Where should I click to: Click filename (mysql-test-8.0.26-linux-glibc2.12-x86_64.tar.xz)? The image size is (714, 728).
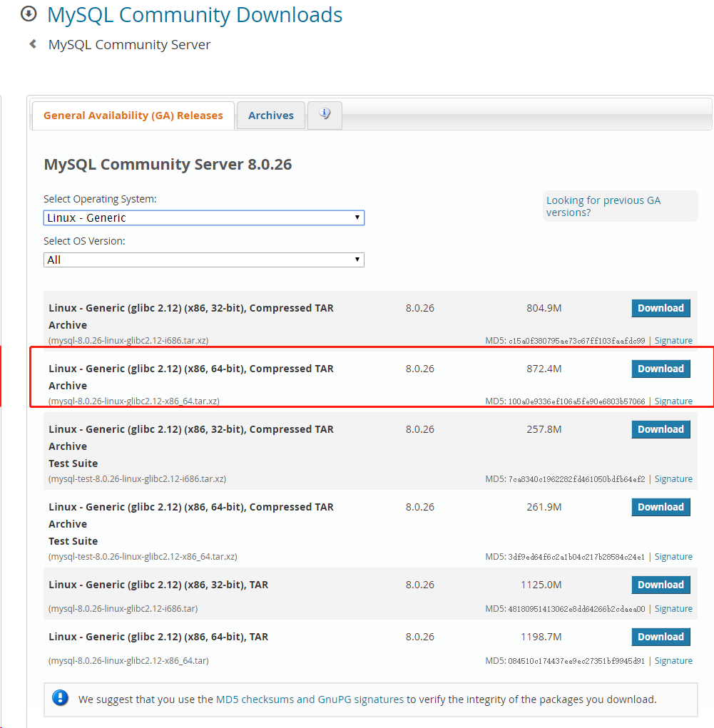(143, 556)
